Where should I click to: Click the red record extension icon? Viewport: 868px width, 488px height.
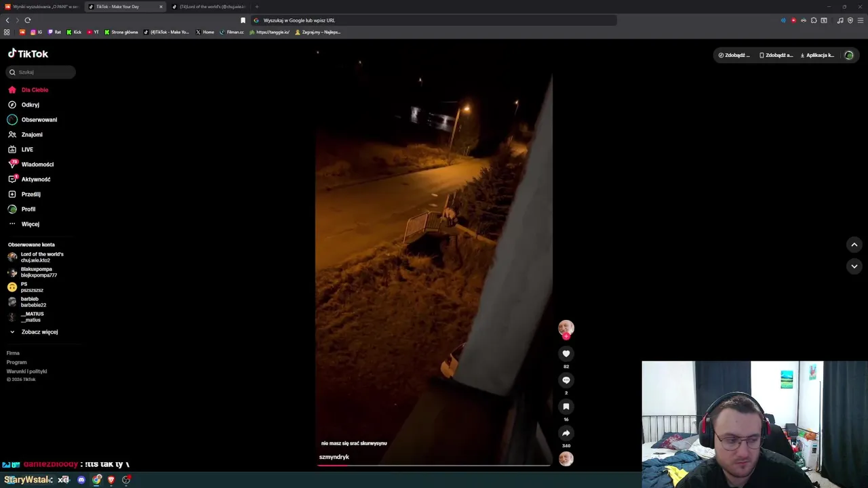coord(793,20)
